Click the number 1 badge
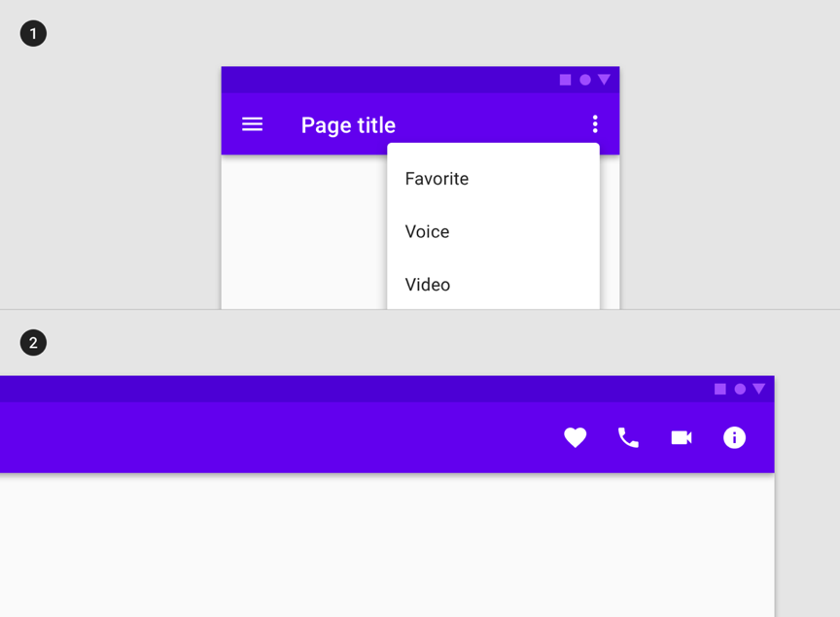Image resolution: width=840 pixels, height=617 pixels. pos(33,34)
